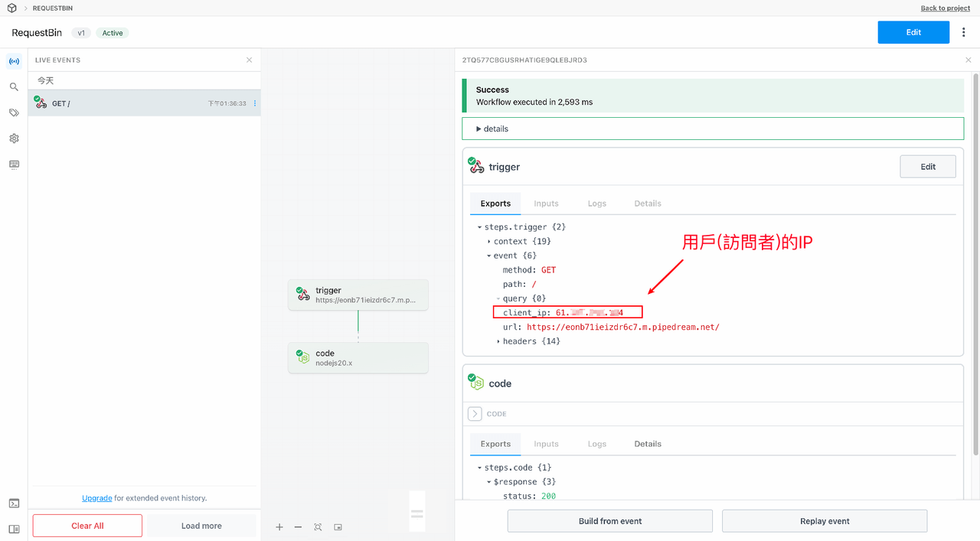This screenshot has width=980, height=541.
Task: Click the Replay event button
Action: (825, 521)
